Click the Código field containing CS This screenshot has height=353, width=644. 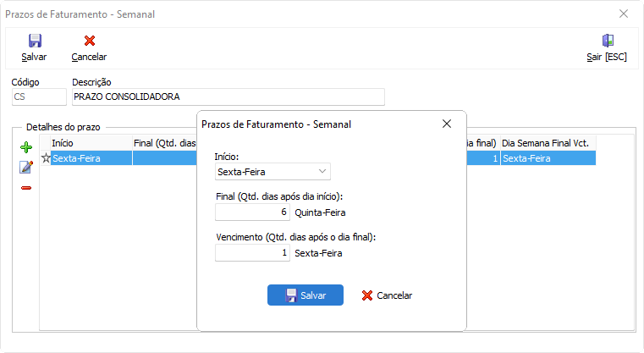[39, 97]
